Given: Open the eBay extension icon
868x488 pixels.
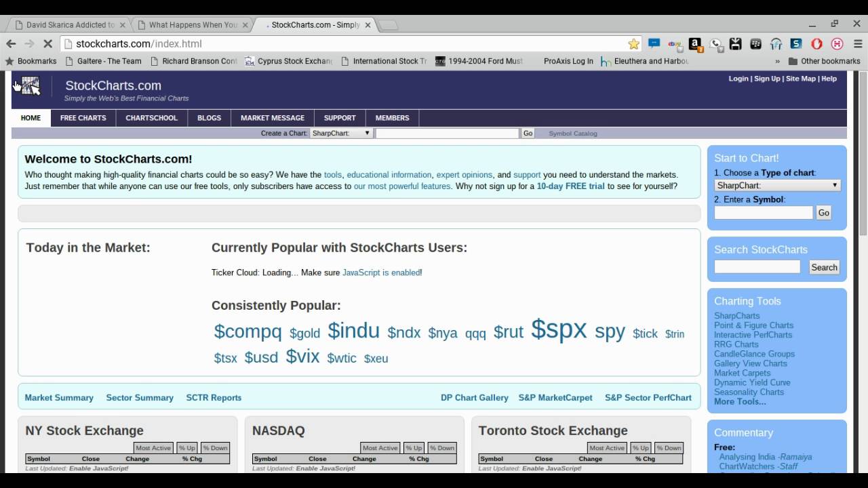Looking at the screenshot, I should (675, 43).
